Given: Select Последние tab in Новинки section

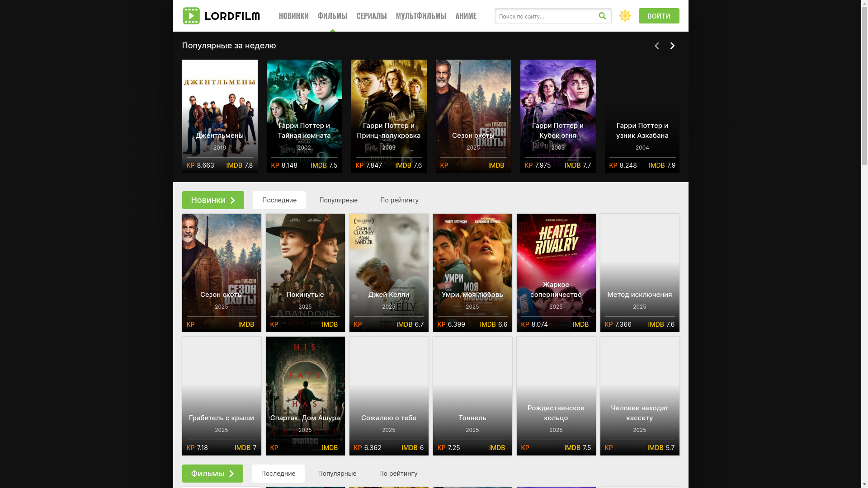Looking at the screenshot, I should pyautogui.click(x=279, y=200).
